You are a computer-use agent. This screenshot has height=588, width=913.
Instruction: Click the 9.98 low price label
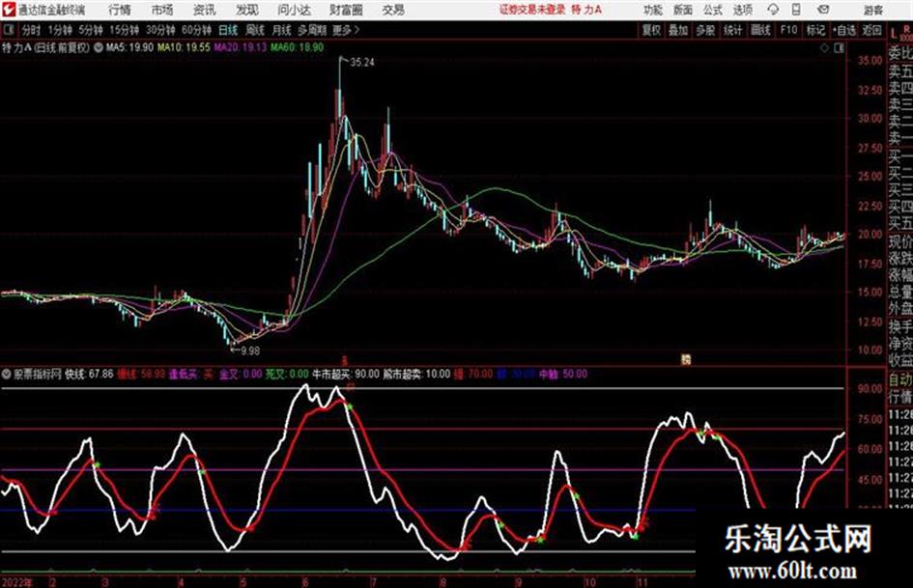250,351
